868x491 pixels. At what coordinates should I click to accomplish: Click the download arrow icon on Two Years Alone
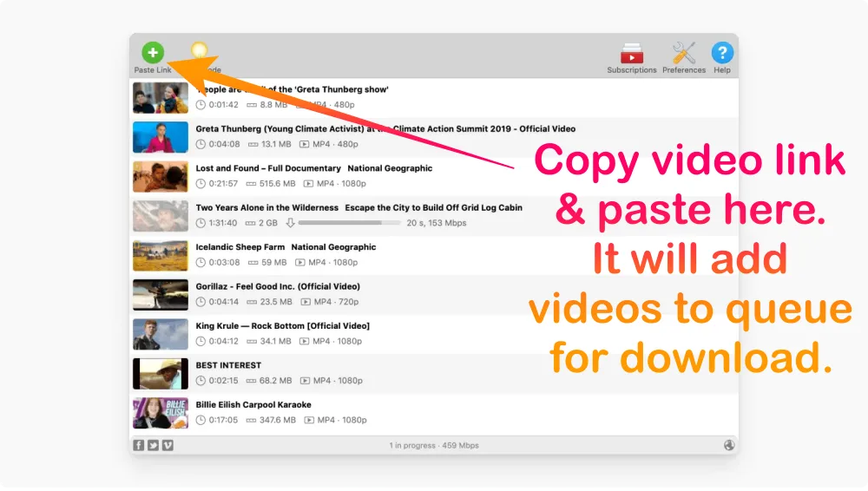tap(291, 223)
